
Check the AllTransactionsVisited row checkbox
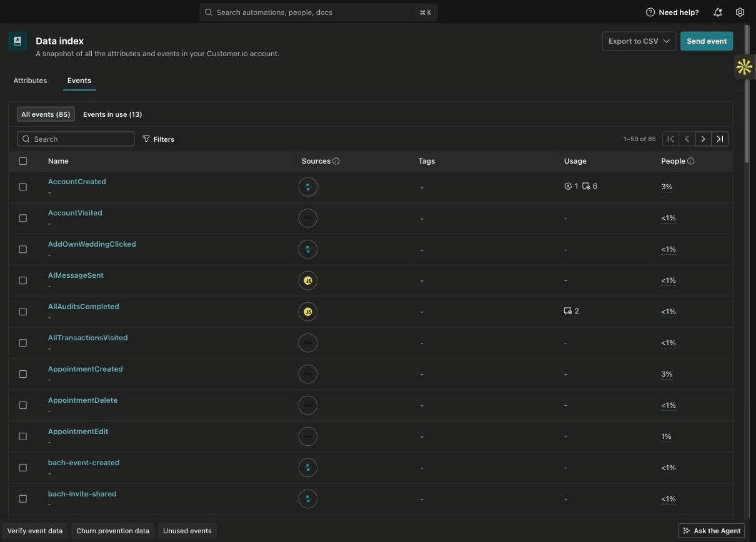click(23, 343)
